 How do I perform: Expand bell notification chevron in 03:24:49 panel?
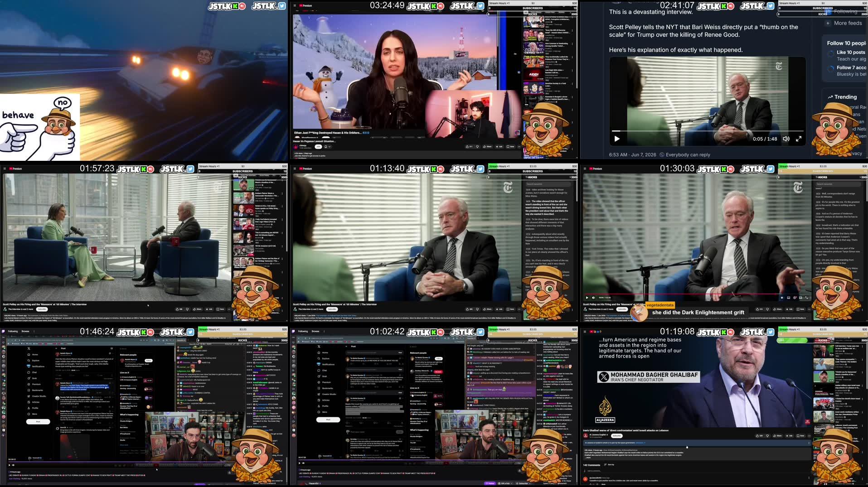tap(330, 147)
